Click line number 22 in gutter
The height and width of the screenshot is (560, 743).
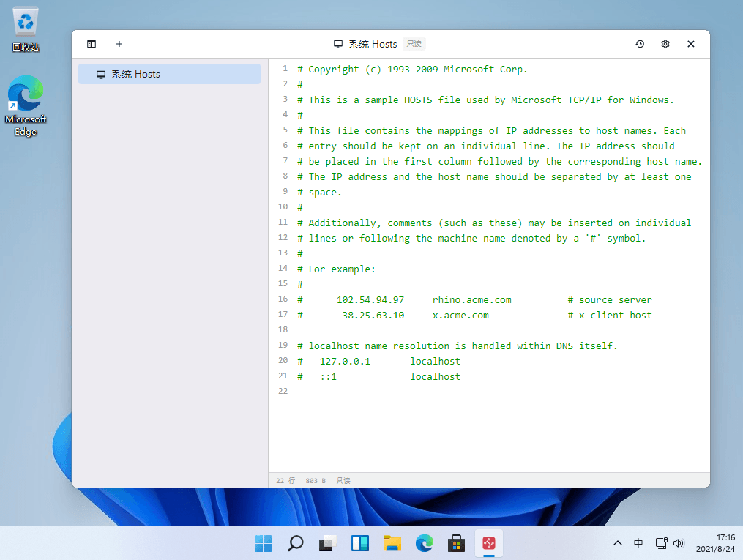point(283,391)
